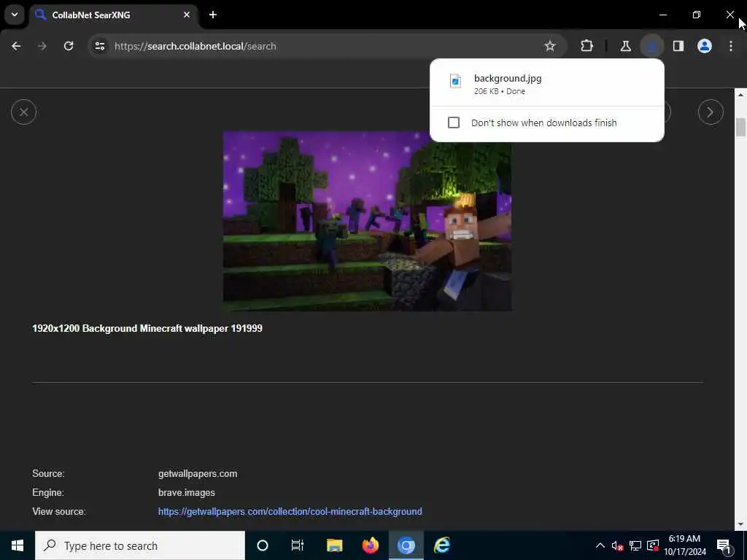Close the image detail view

point(24,112)
